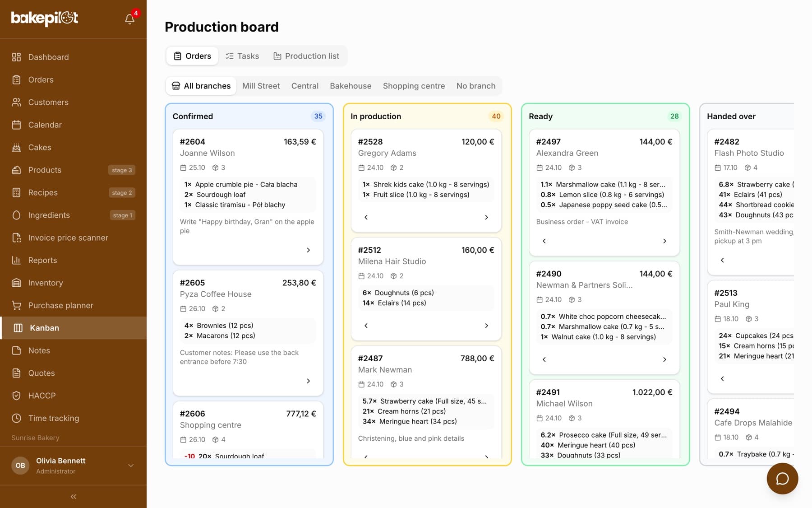Move order #2482 back with left arrow
Screen dimensions: 812x508
(x=722, y=260)
